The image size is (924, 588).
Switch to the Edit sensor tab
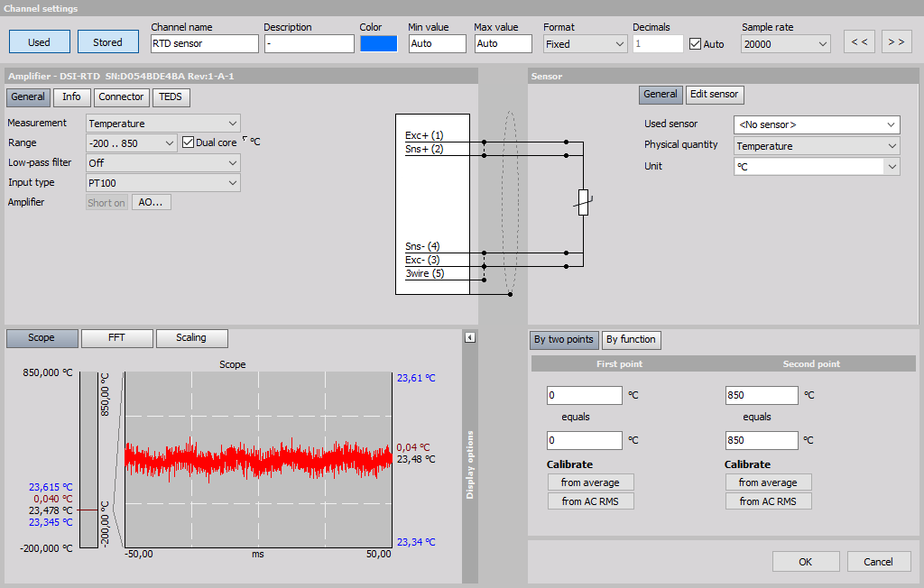715,95
